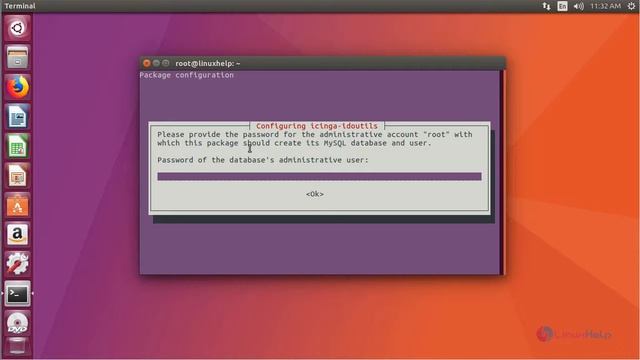Open the Trash at dock bottom
The width and height of the screenshot is (640, 360).
click(x=17, y=347)
